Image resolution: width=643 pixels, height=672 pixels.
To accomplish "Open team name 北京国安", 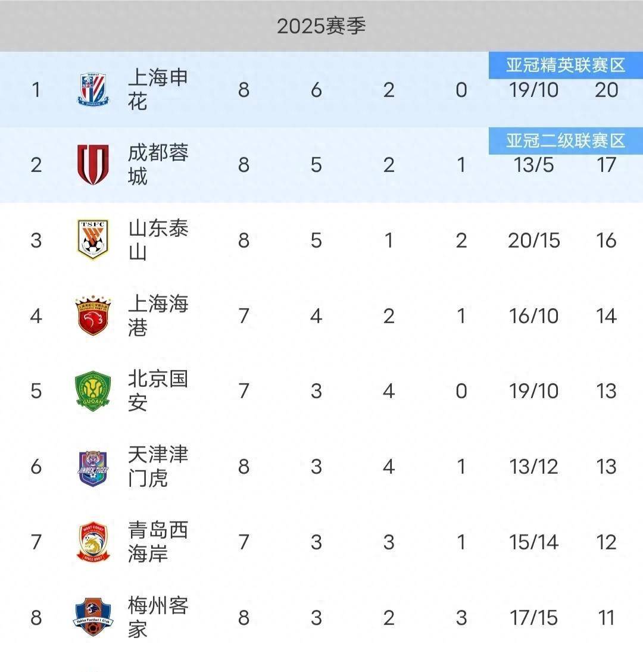I will coord(158,391).
